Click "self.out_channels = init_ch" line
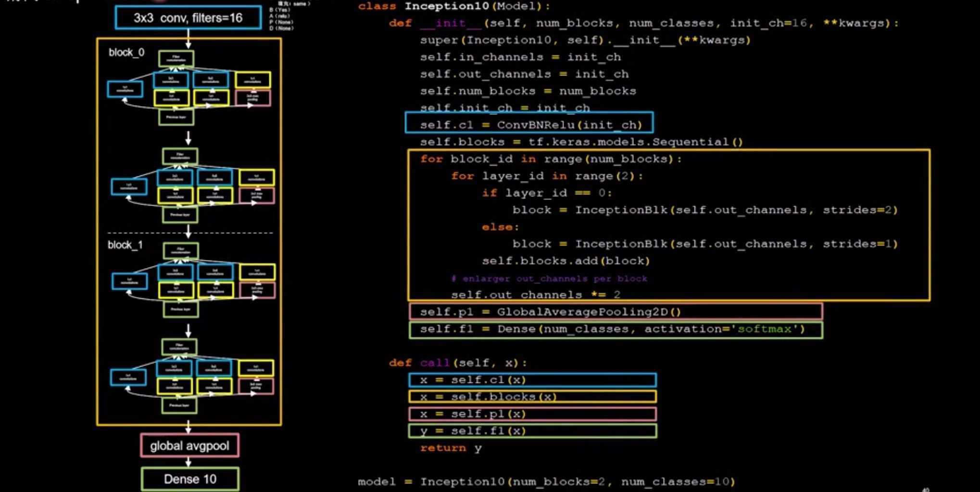Image resolution: width=980 pixels, height=492 pixels. tap(524, 74)
